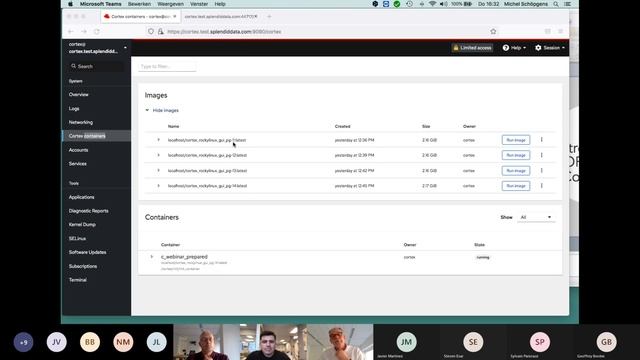640x360 pixels.
Task: Open Applications in sidebar
Action: (82, 197)
